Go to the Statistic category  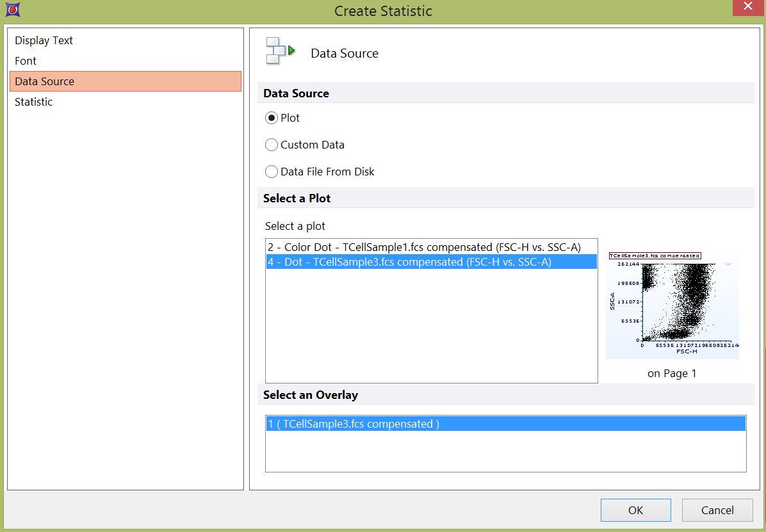pyautogui.click(x=34, y=102)
